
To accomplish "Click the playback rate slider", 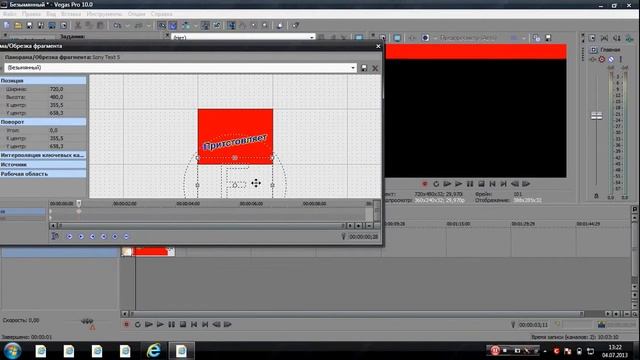I will click(87, 321).
